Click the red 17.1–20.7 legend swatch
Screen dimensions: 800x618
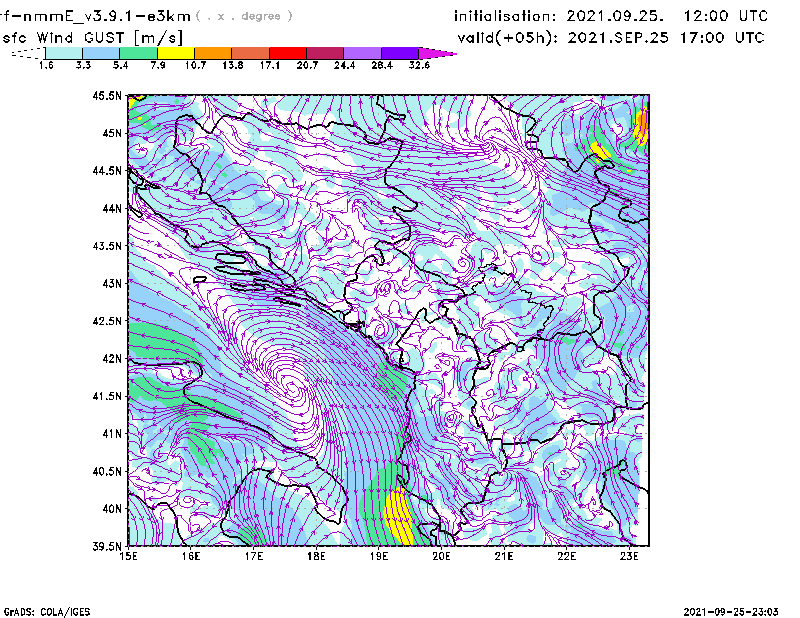[x=288, y=53]
